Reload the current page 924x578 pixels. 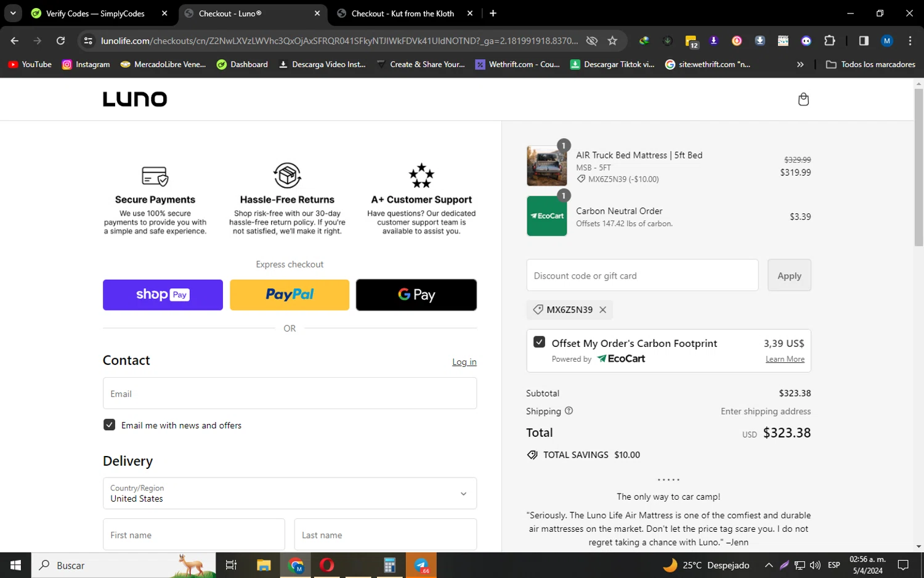[x=60, y=41]
